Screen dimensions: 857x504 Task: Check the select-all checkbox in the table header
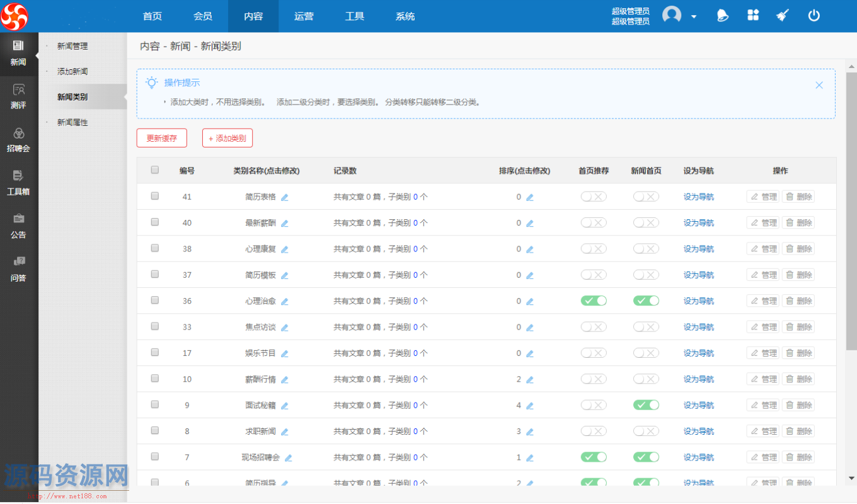coord(154,170)
